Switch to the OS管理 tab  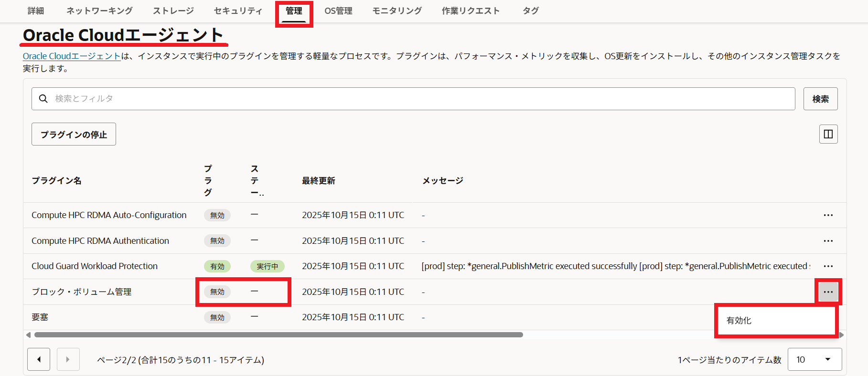[338, 11]
